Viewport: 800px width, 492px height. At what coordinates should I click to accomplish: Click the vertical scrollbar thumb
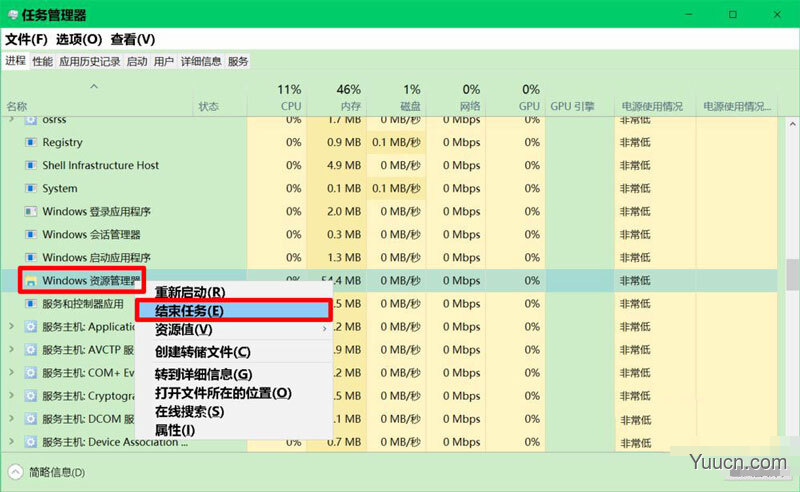coord(792,274)
